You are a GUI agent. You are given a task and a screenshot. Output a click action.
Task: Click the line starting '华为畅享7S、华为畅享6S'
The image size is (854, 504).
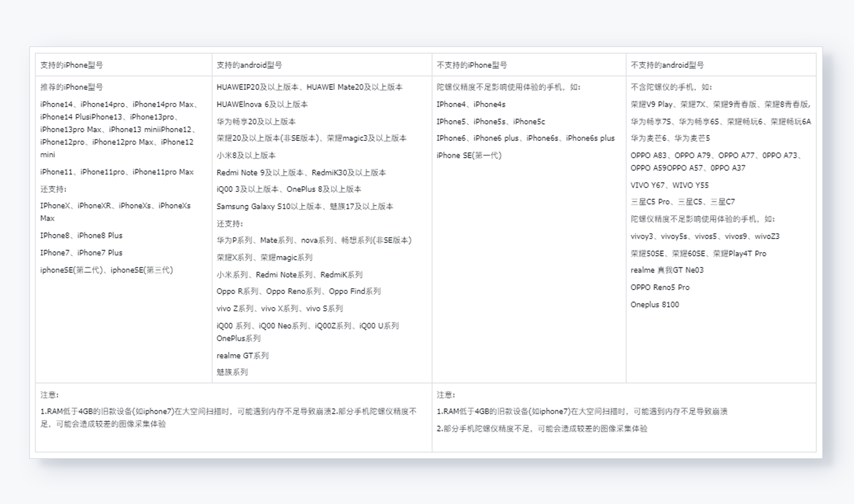coord(721,122)
